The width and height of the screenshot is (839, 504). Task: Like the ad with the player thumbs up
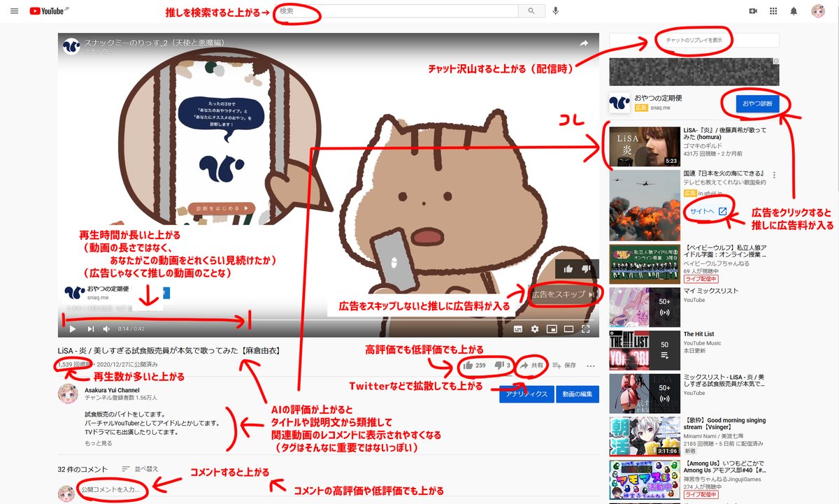(x=568, y=268)
